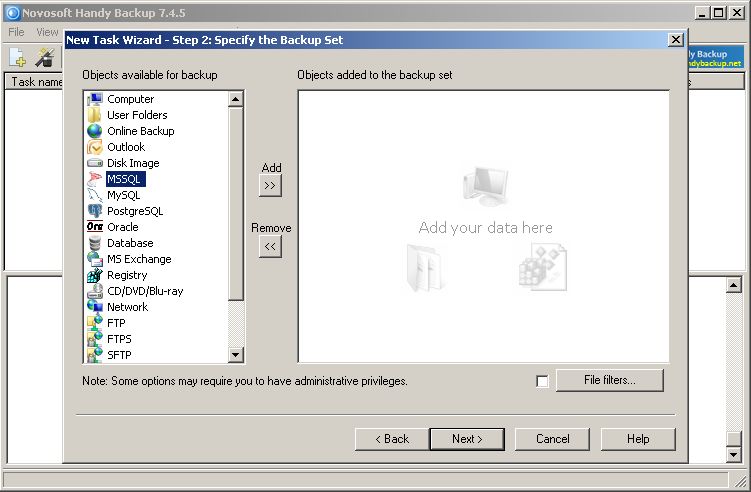Select Computer entry for backup
Image resolution: width=751 pixels, height=492 pixels.
[130, 99]
